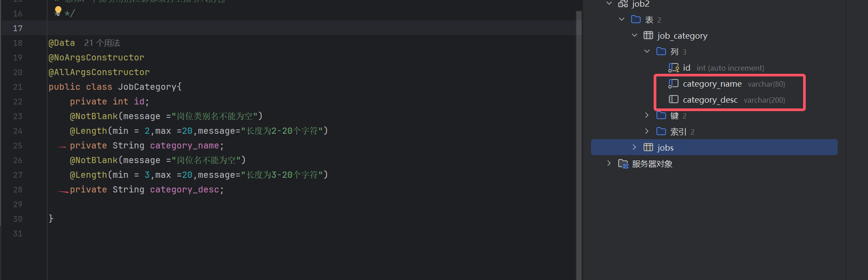Click the job2 schema icon
This screenshot has width=868, height=280.
pos(623,4)
